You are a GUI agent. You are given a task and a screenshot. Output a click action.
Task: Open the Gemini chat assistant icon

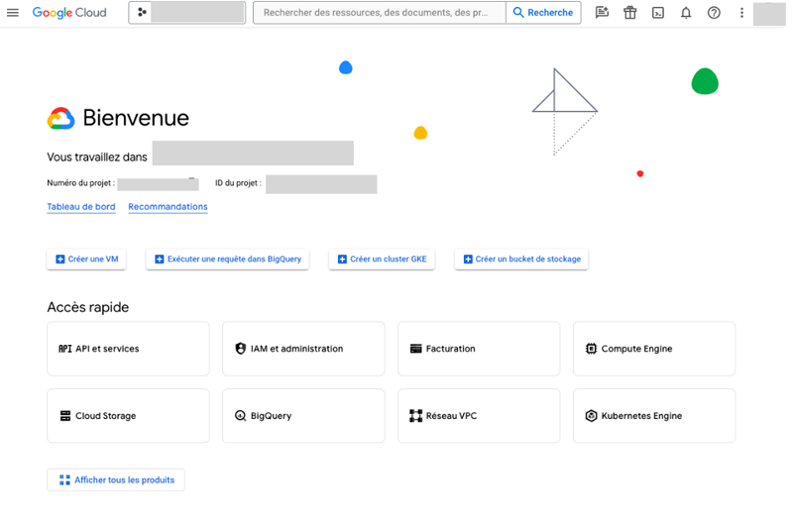[x=602, y=13]
